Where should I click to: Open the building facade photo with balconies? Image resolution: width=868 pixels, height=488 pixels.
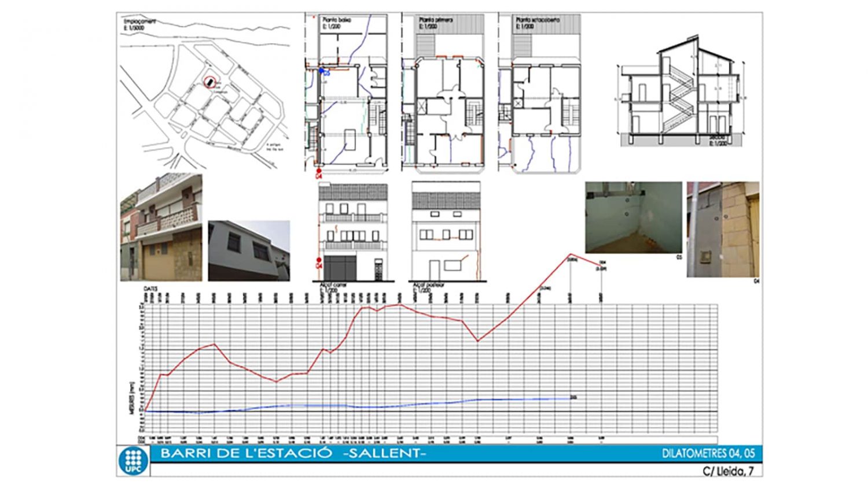coord(161,227)
